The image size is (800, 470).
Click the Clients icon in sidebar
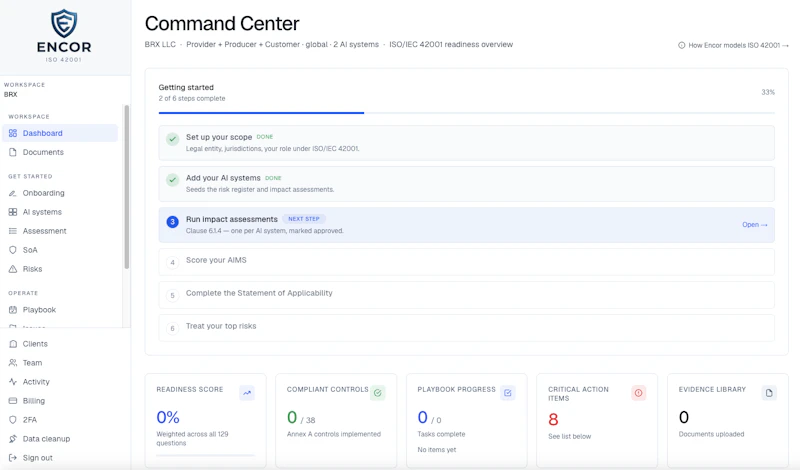(13, 344)
